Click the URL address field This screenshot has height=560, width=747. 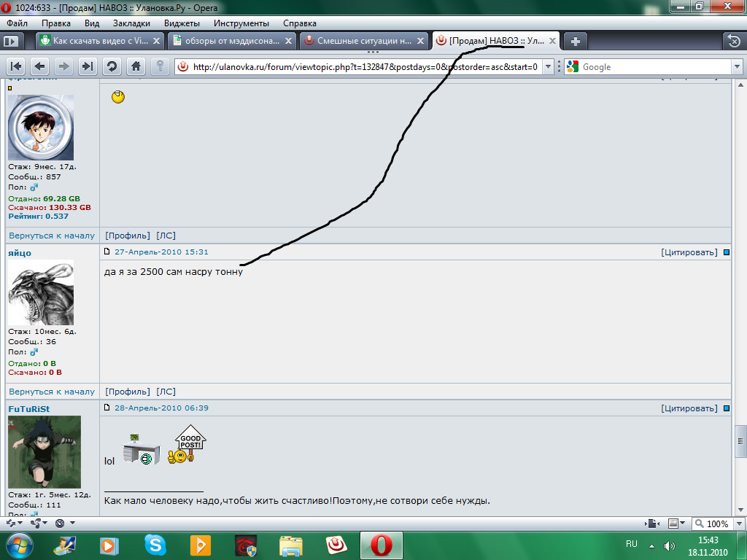[365, 66]
